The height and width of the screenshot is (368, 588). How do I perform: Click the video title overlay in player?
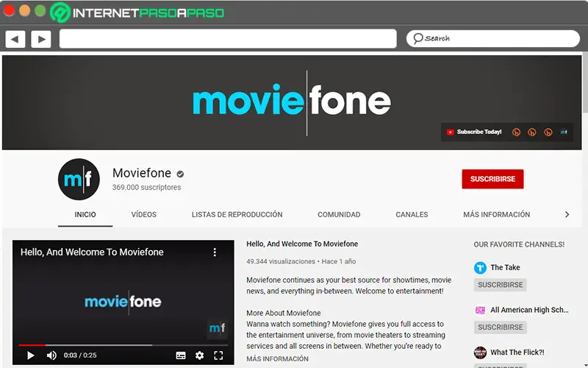pos(92,252)
